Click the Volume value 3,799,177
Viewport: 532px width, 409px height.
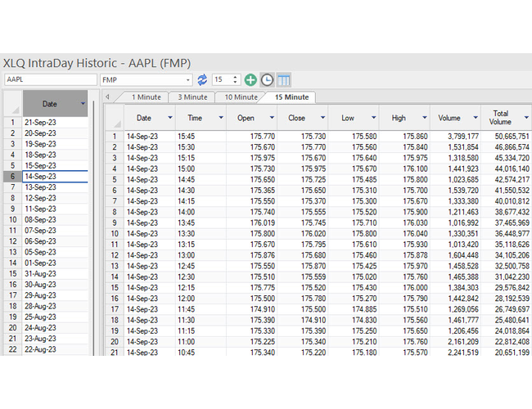point(455,137)
